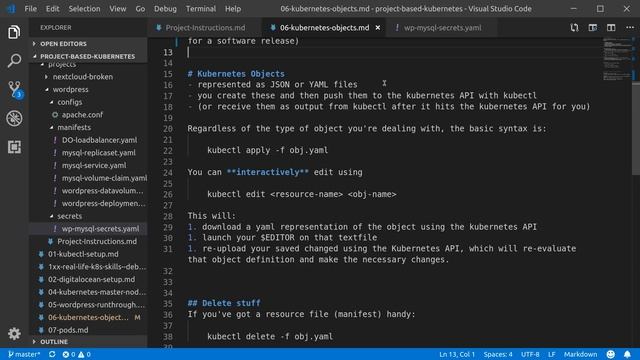Open the Help menu
Viewport: 640px width, 360px height.
(233, 9)
